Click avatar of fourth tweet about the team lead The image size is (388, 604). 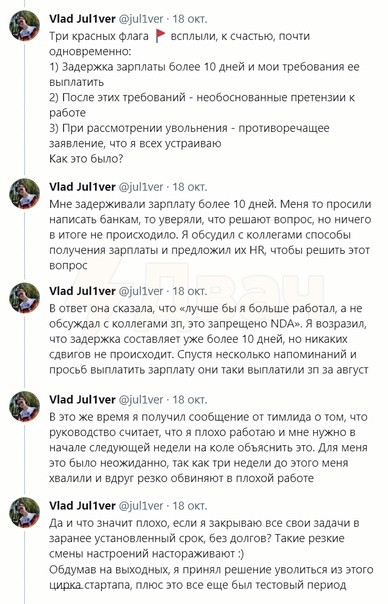tap(24, 406)
